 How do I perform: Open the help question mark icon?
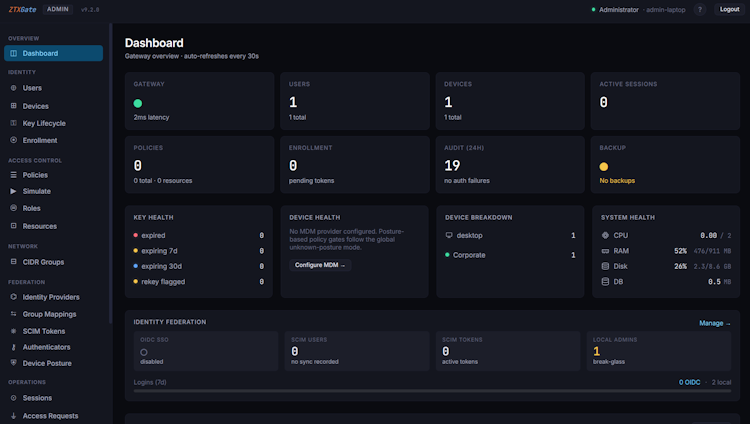(x=699, y=10)
